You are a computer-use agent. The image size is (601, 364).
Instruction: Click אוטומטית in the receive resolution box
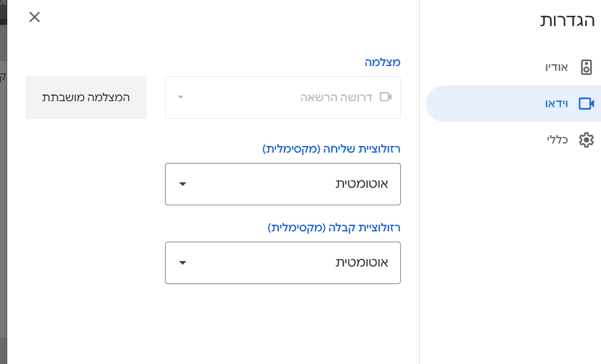pos(361,263)
